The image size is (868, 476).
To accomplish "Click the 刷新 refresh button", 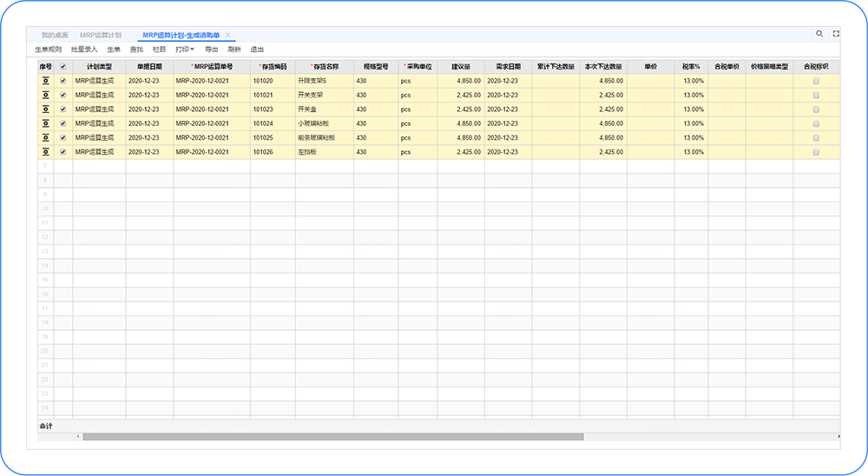I will pyautogui.click(x=234, y=50).
